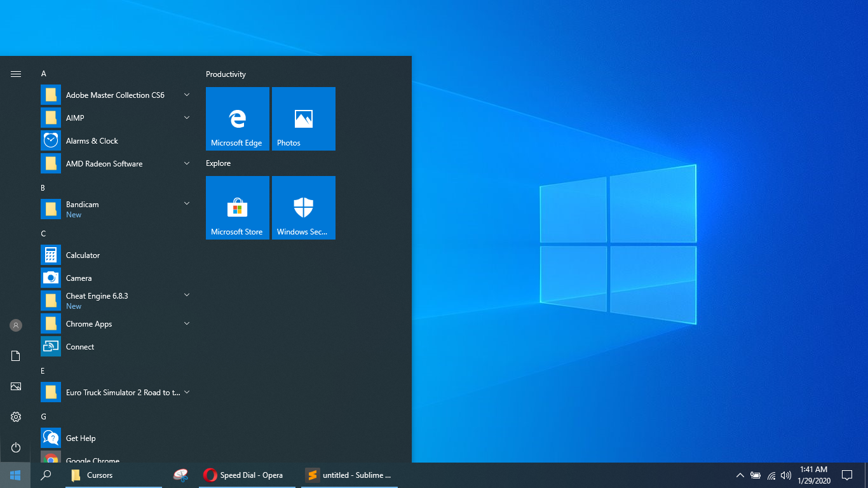The image size is (868, 488).
Task: Show hidden tray icons chevron
Action: pos(740,475)
